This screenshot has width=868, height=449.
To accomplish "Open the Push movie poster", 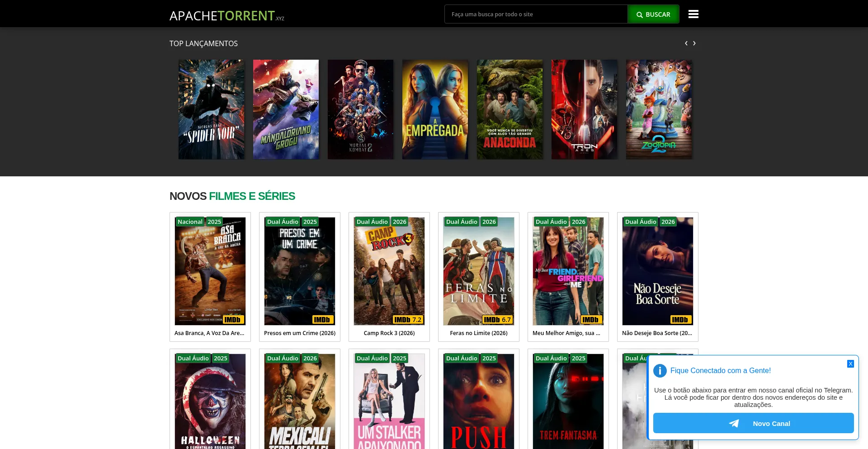I will pos(479,402).
